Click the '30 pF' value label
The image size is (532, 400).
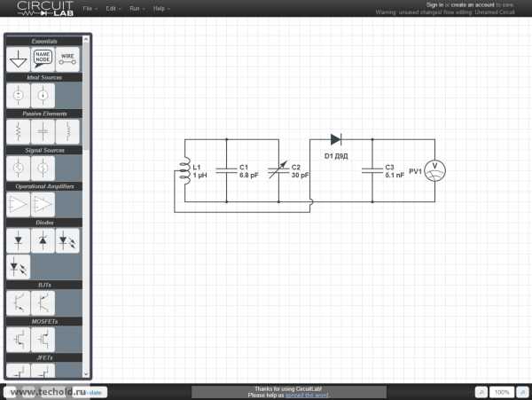pos(301,175)
